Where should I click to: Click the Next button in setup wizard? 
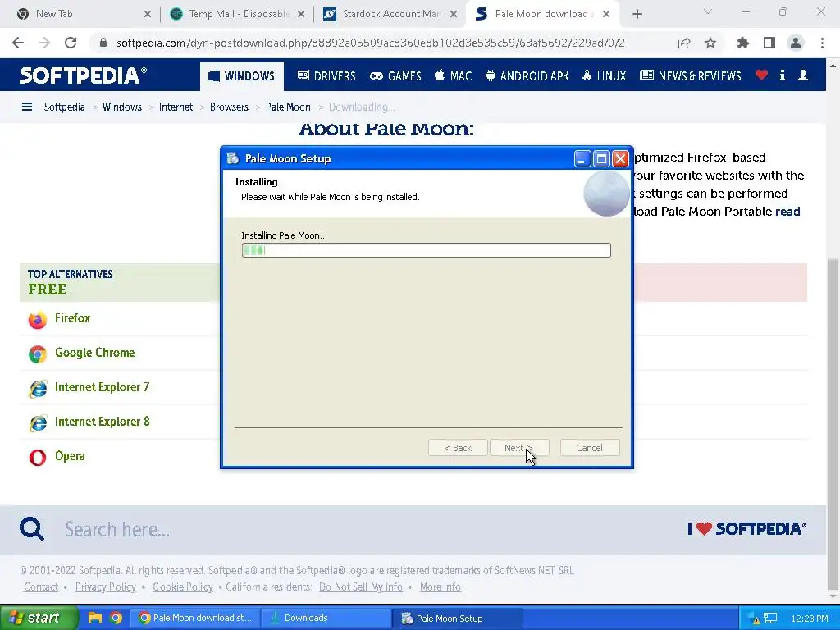point(518,448)
